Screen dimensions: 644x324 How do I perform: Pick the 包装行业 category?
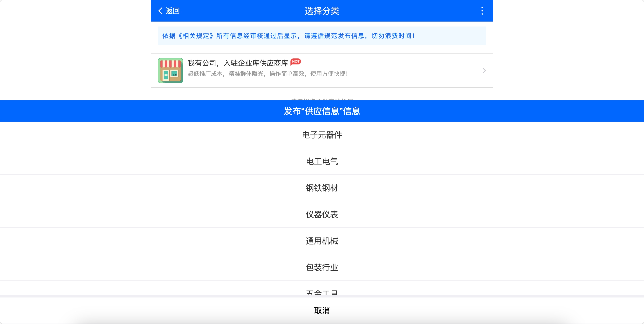(x=322, y=267)
